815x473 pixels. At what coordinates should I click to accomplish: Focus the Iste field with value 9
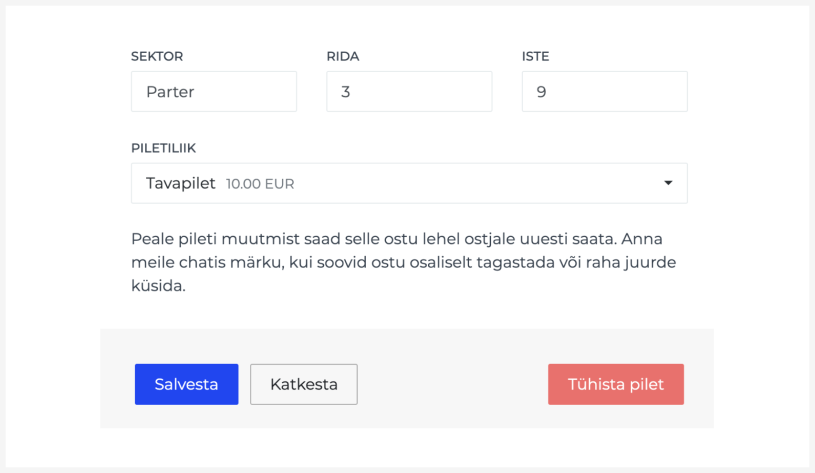coord(604,91)
